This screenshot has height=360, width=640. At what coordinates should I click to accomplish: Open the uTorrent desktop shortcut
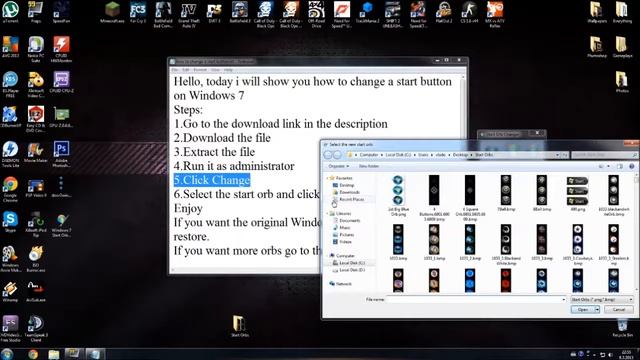click(10, 11)
